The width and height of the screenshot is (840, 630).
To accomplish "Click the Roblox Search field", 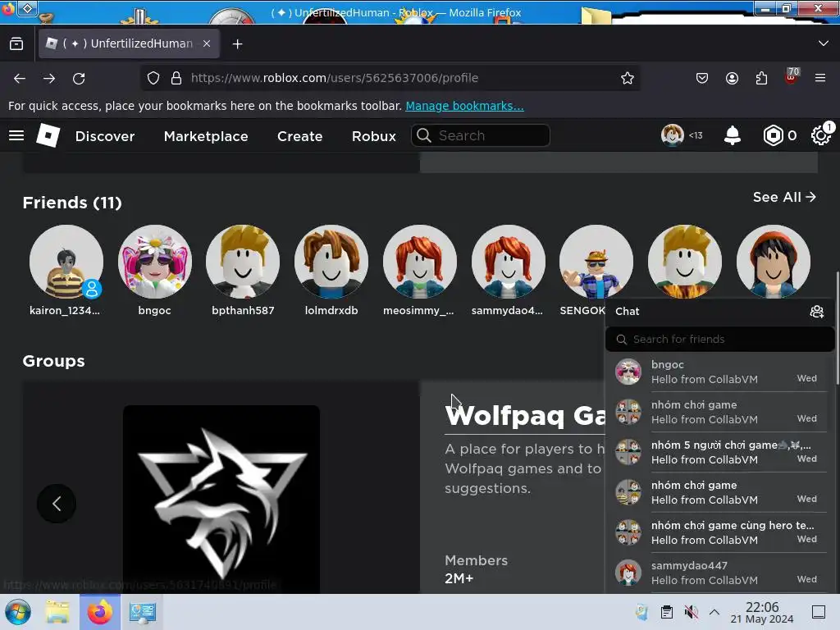I will 481,135.
